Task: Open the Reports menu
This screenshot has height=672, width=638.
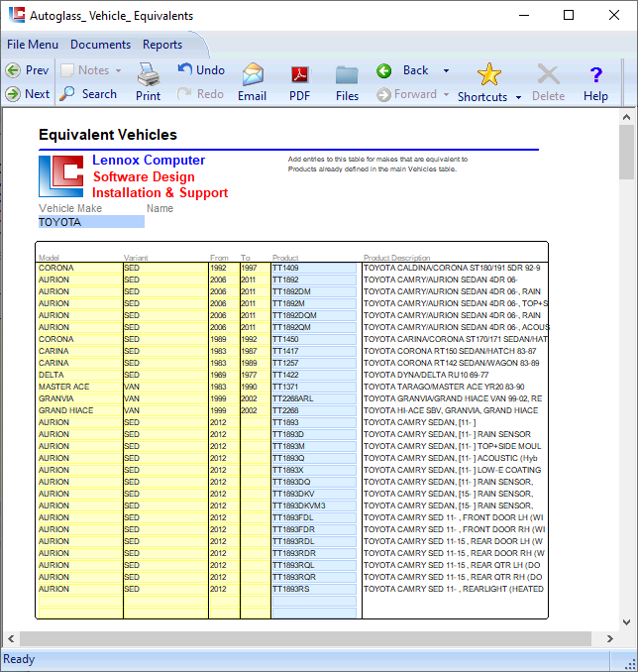Action: [x=162, y=45]
